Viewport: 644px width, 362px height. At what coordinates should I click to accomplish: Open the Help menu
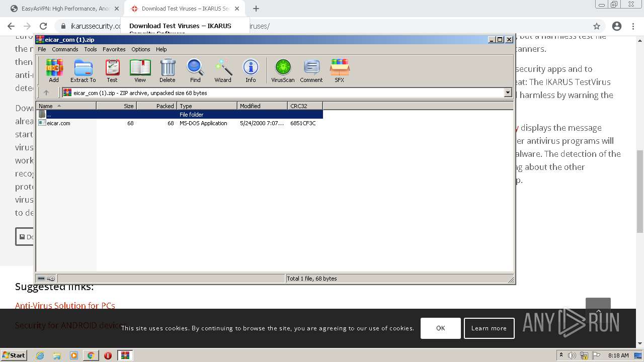point(161,49)
